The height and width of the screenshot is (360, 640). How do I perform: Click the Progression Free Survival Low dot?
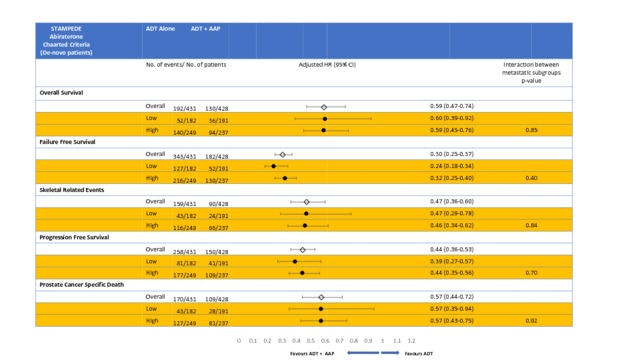(295, 262)
